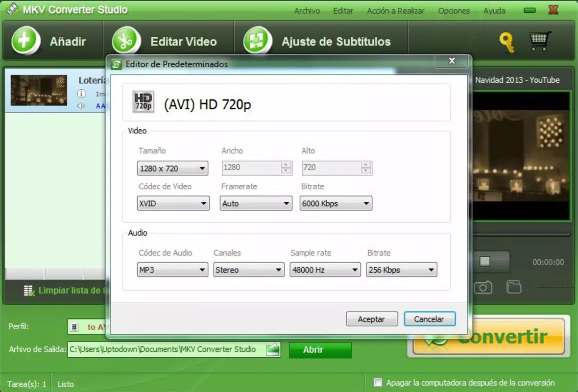
Task: Open the Opciones menu
Action: pos(454,11)
